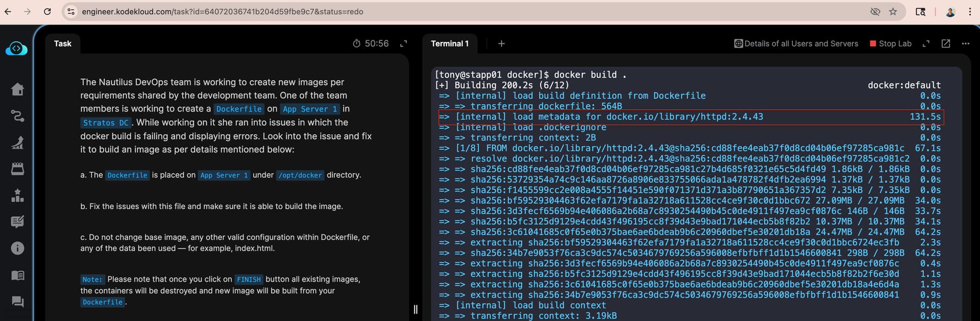Screen dimensions: 980x321
Task: Open the terminal in a new window
Action: pyautogui.click(x=946, y=43)
